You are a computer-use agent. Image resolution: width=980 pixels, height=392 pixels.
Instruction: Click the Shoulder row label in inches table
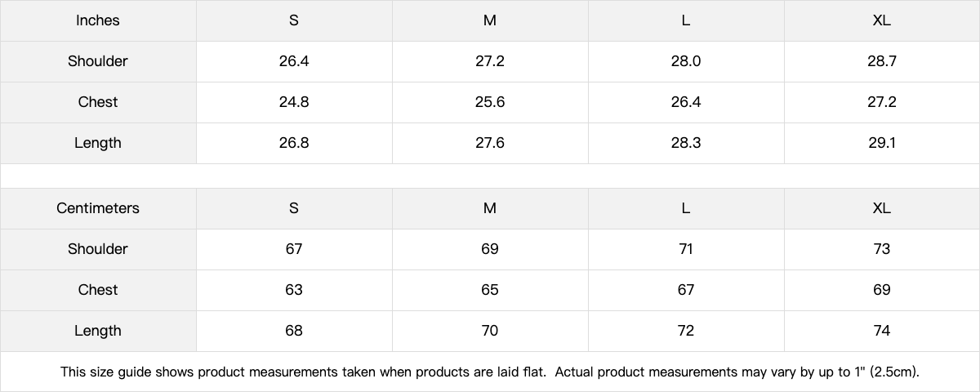click(x=98, y=61)
